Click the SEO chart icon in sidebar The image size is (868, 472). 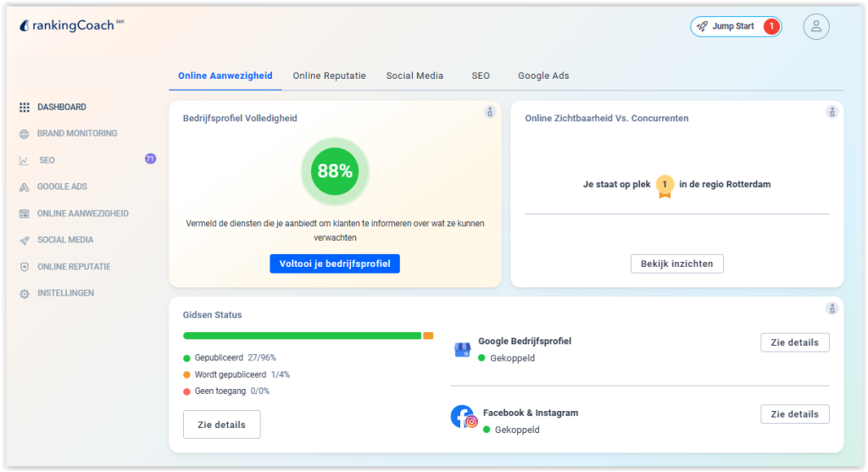(25, 160)
